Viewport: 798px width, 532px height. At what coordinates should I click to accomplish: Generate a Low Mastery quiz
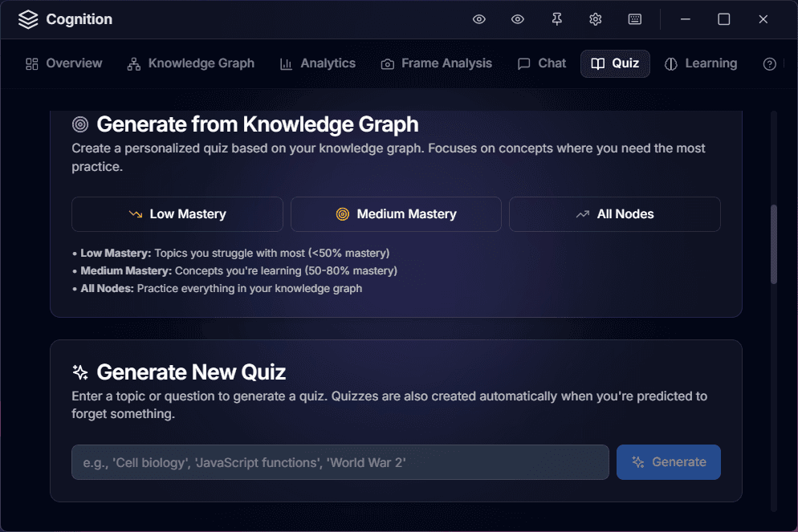[177, 214]
